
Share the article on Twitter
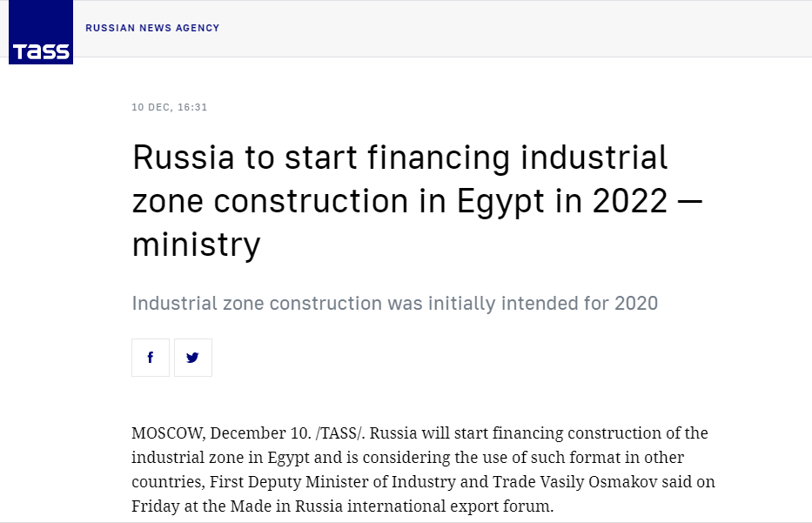[x=193, y=358]
